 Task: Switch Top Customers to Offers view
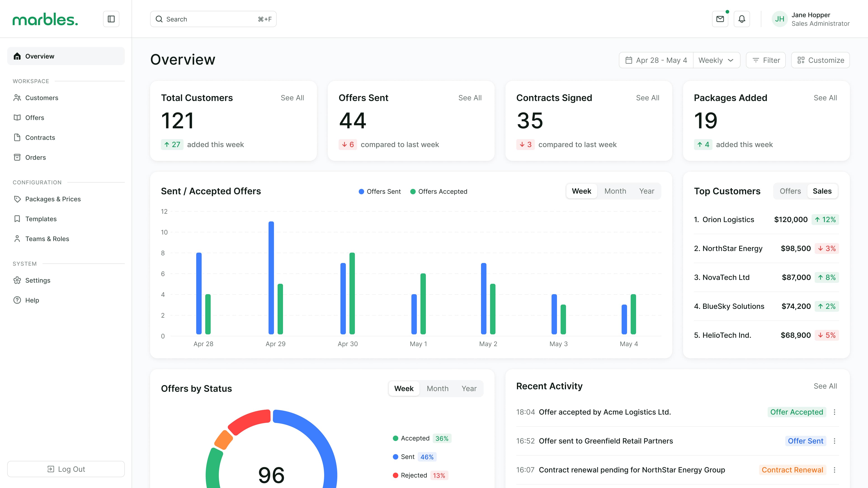point(790,191)
